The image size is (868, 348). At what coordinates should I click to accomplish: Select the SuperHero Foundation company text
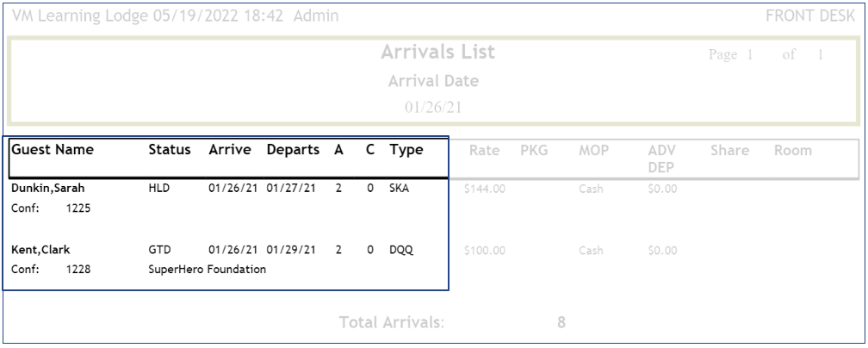pos(208,270)
